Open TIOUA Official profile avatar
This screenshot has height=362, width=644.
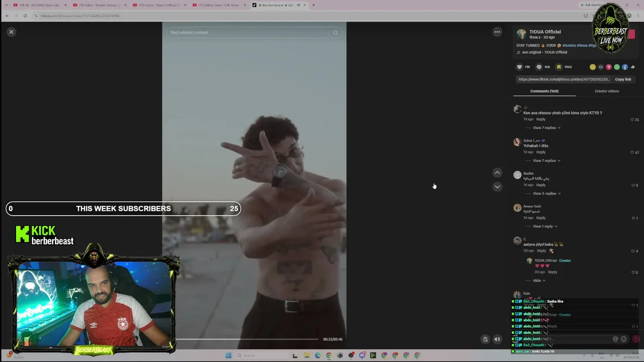tap(521, 34)
